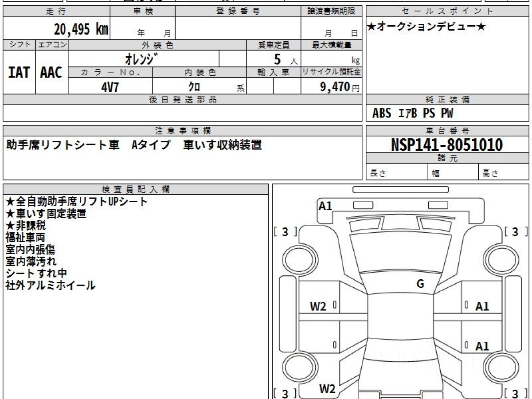Screen dimensions: 532x399
Task: Click the エアコン header cell
Action: [52, 45]
